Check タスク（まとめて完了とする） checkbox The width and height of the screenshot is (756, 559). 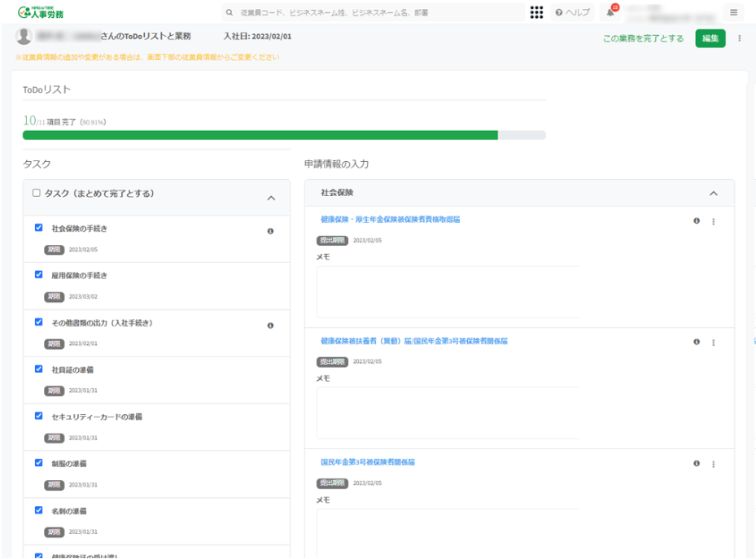coord(36,194)
